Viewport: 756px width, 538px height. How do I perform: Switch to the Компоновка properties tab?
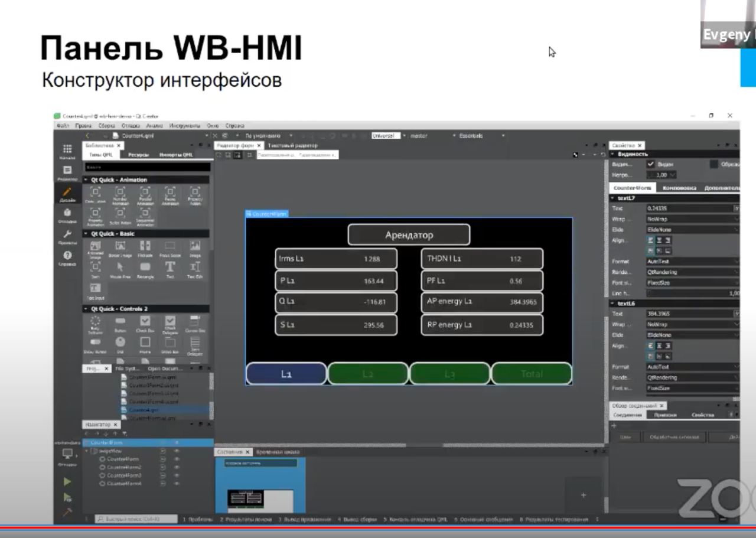679,188
